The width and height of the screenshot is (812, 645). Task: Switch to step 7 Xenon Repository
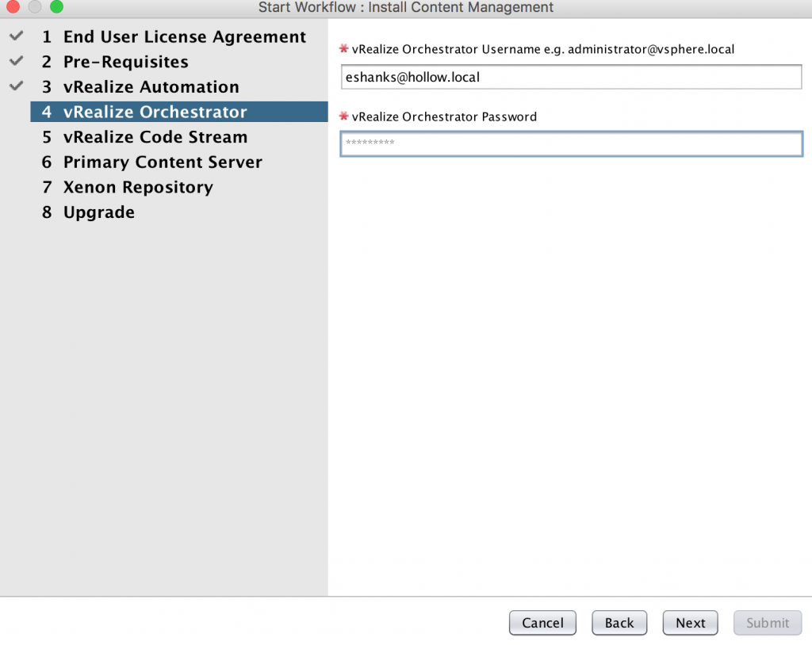click(138, 188)
